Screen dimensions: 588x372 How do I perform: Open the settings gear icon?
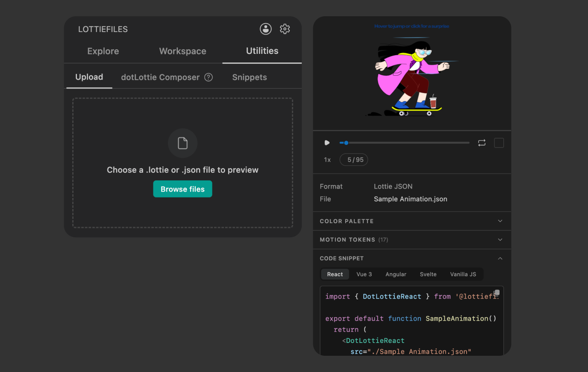coord(285,29)
